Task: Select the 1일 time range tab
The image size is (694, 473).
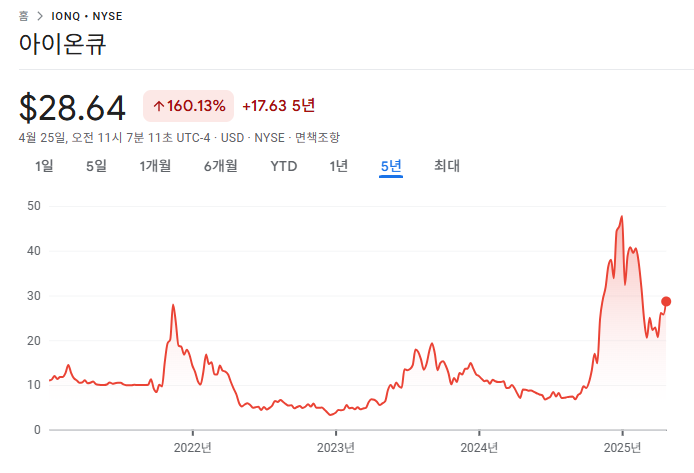Action: (x=44, y=166)
